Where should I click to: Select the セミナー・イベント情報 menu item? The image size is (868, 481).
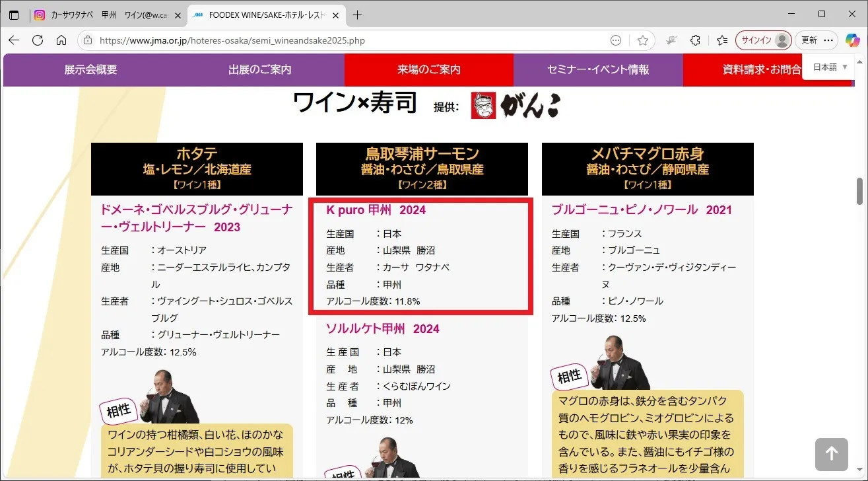(597, 69)
